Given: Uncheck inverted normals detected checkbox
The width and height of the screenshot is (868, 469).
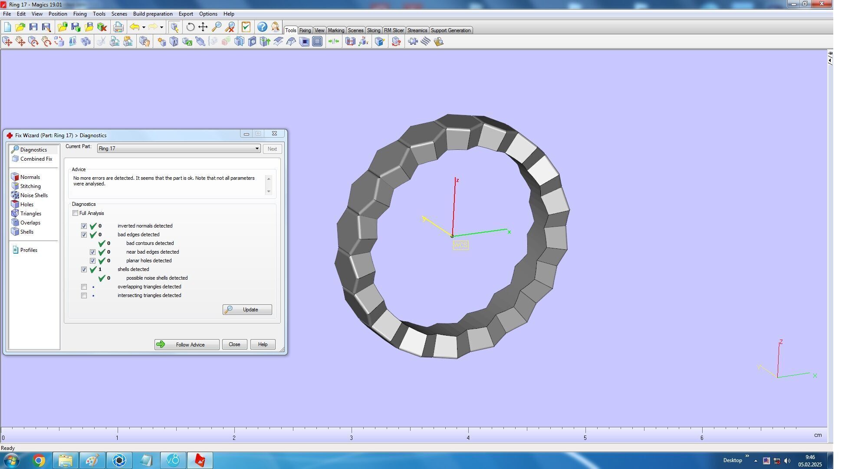Looking at the screenshot, I should [x=84, y=226].
